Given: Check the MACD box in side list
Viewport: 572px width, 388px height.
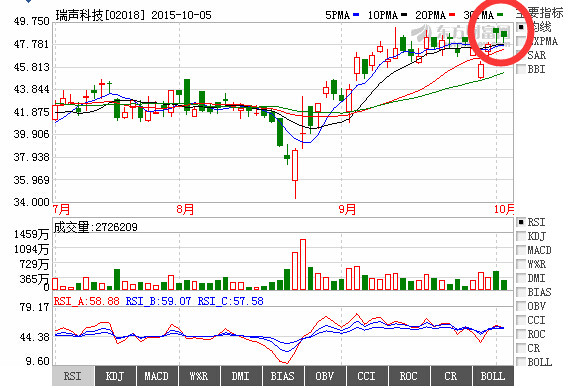Looking at the screenshot, I should 521,250.
